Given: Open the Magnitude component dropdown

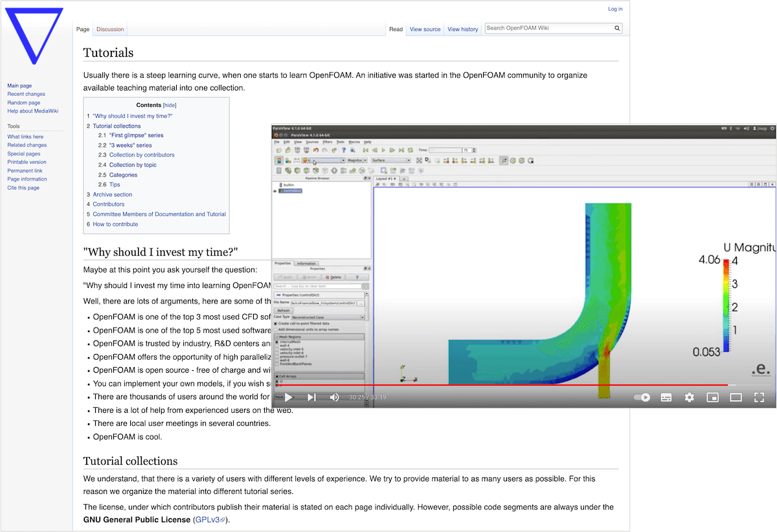Looking at the screenshot, I should (x=357, y=161).
